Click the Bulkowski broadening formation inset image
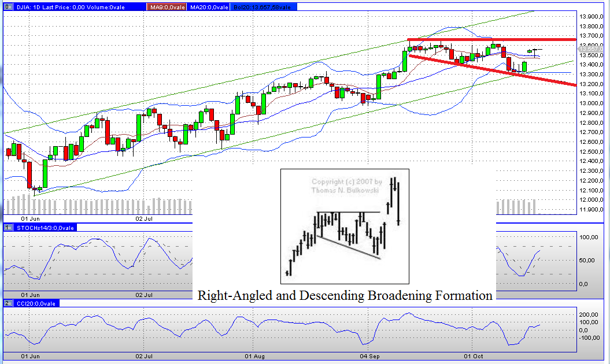 click(x=345, y=226)
